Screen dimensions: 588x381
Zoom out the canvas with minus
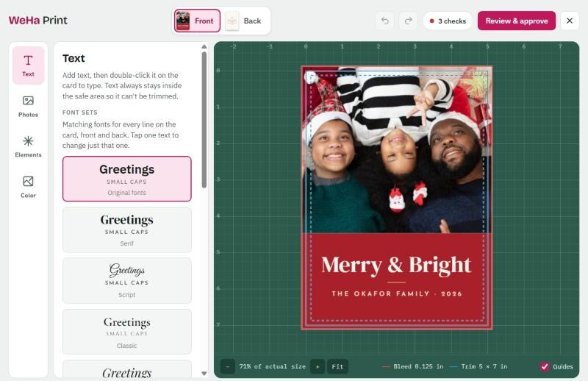pyautogui.click(x=228, y=367)
